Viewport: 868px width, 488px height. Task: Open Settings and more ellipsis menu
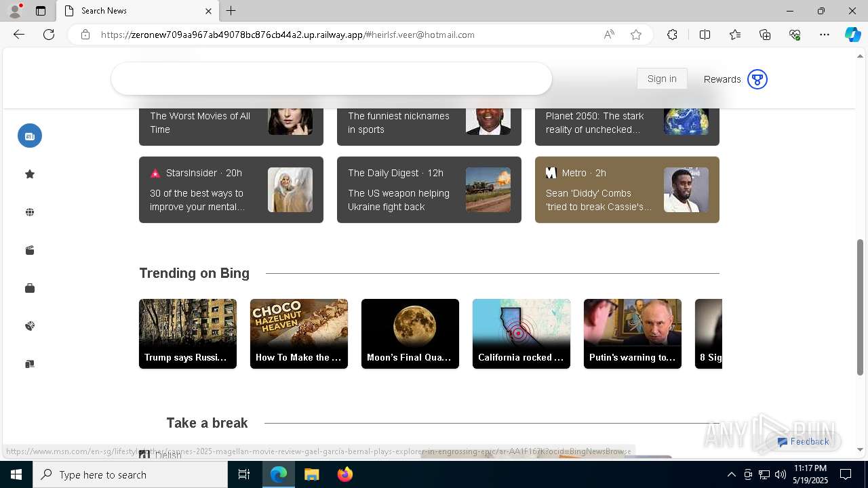pyautogui.click(x=825, y=35)
